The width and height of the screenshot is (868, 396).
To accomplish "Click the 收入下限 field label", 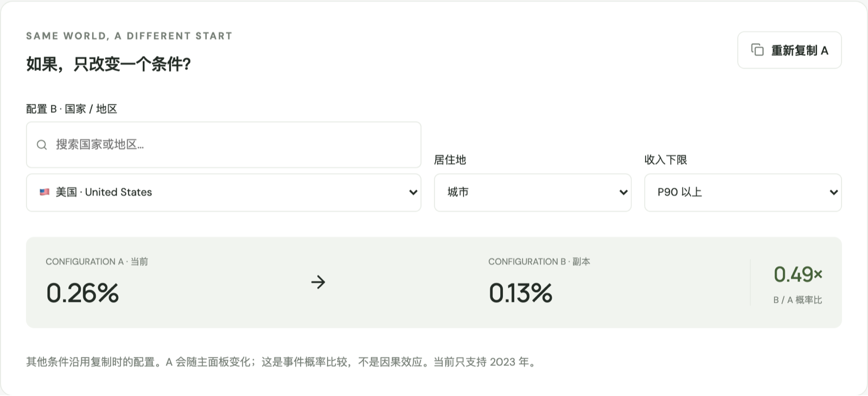I will [x=666, y=160].
